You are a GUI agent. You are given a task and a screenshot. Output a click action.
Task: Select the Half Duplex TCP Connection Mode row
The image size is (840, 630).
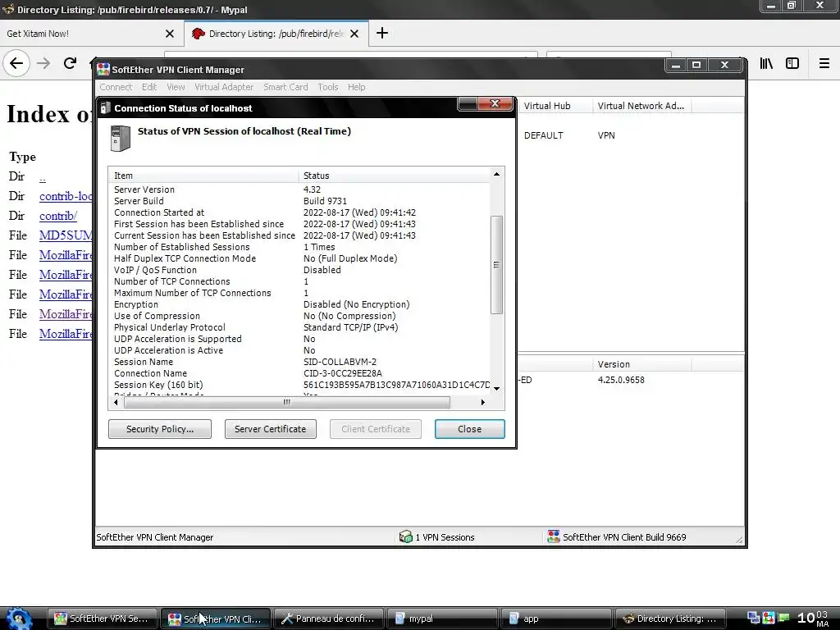299,258
